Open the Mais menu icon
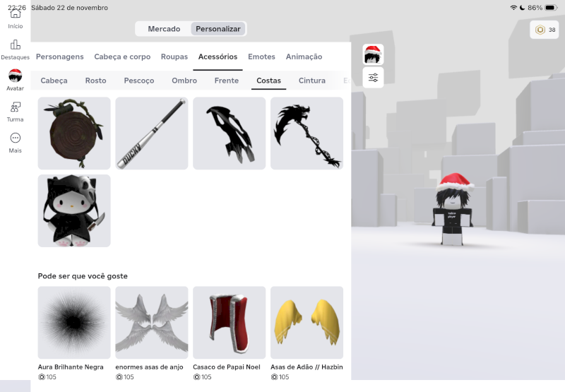Viewport: 565px width, 392px height. (x=15, y=138)
